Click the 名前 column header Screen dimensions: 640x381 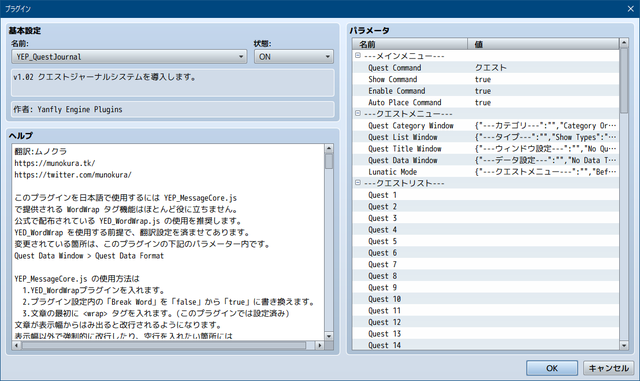pos(410,44)
